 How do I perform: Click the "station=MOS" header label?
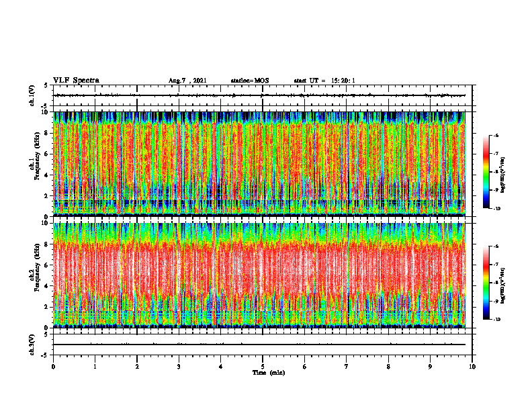[x=250, y=81]
